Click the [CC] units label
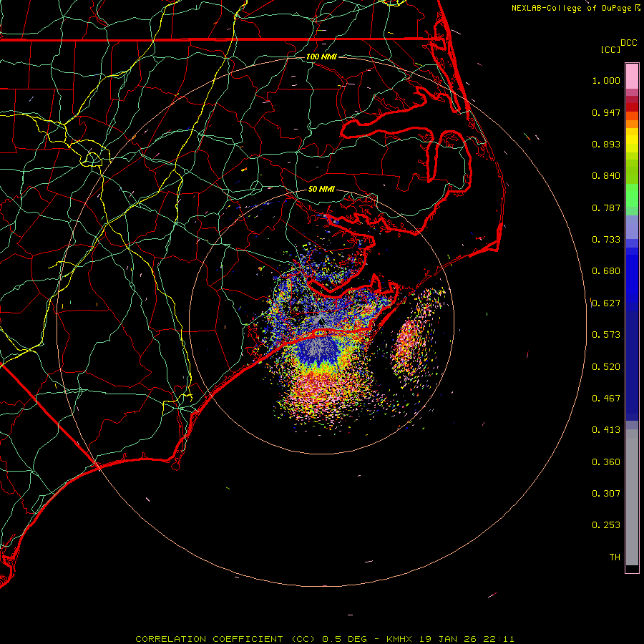 click(x=610, y=49)
